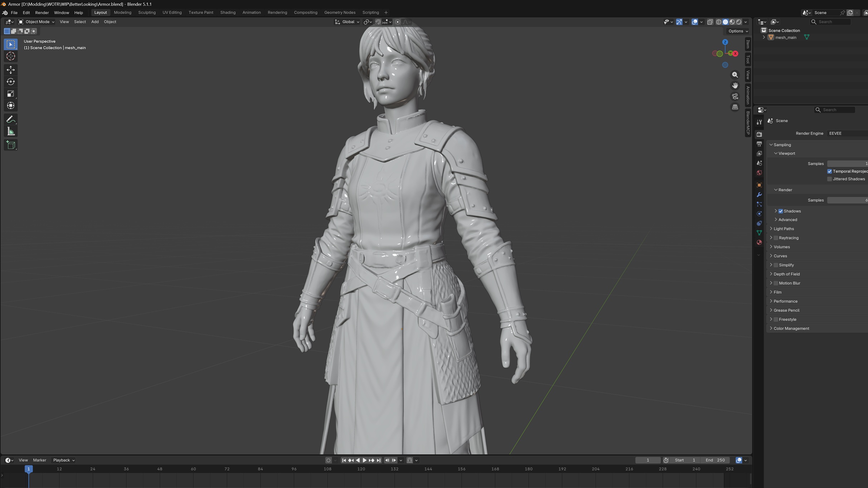
Task: Jump to the timeline's first frame
Action: click(344, 460)
